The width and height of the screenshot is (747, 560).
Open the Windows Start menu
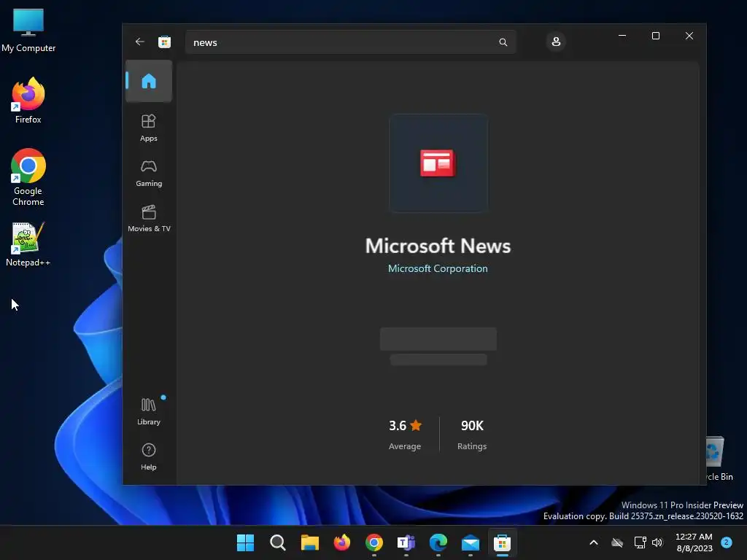coord(245,542)
